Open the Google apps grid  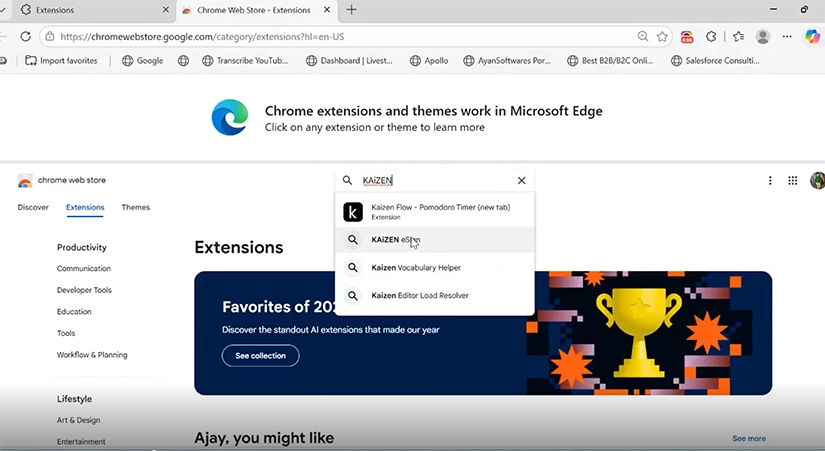pyautogui.click(x=792, y=181)
